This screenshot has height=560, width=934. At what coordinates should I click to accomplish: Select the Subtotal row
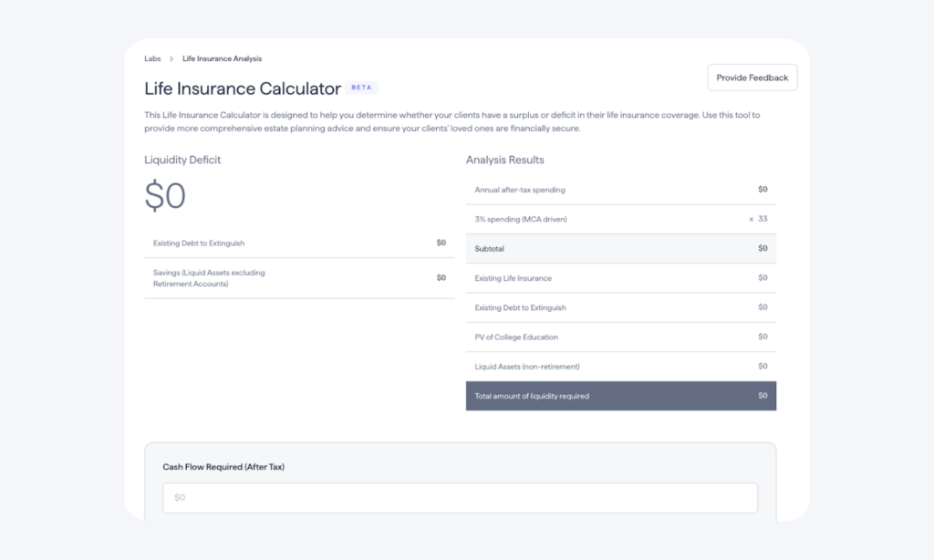click(x=620, y=248)
